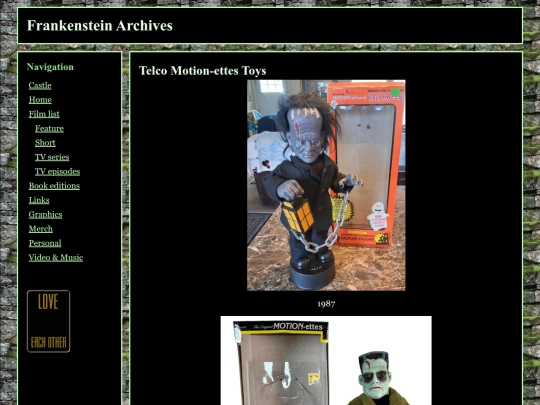Open the TV series link
The height and width of the screenshot is (405, 540).
pyautogui.click(x=52, y=157)
